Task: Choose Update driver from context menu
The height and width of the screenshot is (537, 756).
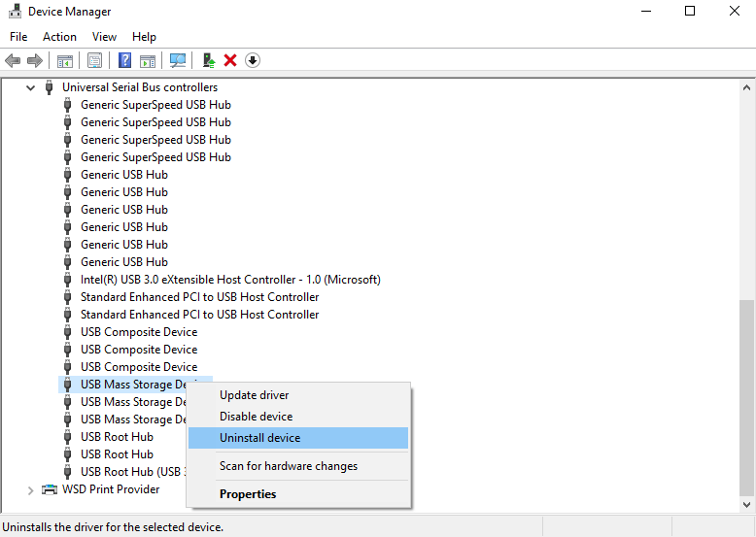Action: 298,395
